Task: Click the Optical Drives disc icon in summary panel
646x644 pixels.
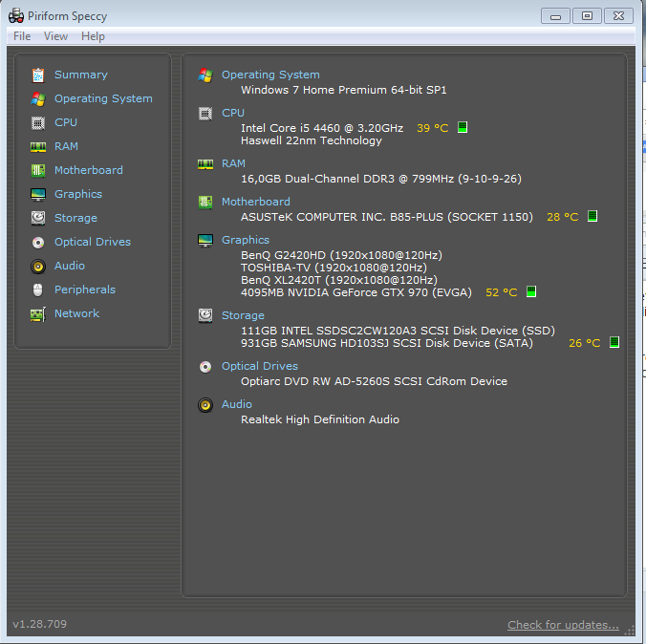Action: (205, 366)
